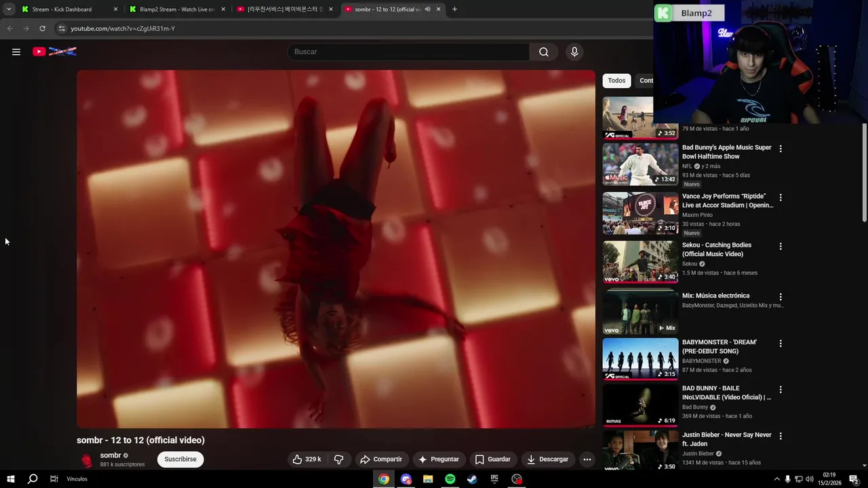The width and height of the screenshot is (868, 488).
Task: Subscribe with the Suscribirse button
Action: [x=180, y=459]
